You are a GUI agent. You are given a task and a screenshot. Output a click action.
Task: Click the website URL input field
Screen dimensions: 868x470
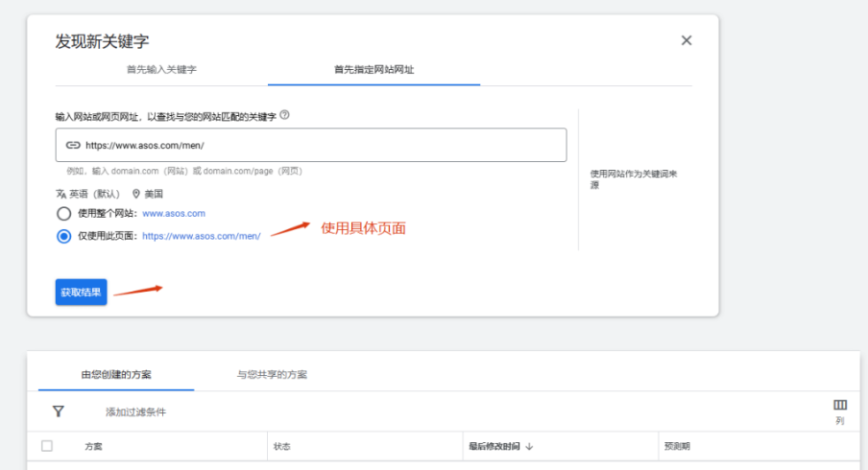[317, 146]
